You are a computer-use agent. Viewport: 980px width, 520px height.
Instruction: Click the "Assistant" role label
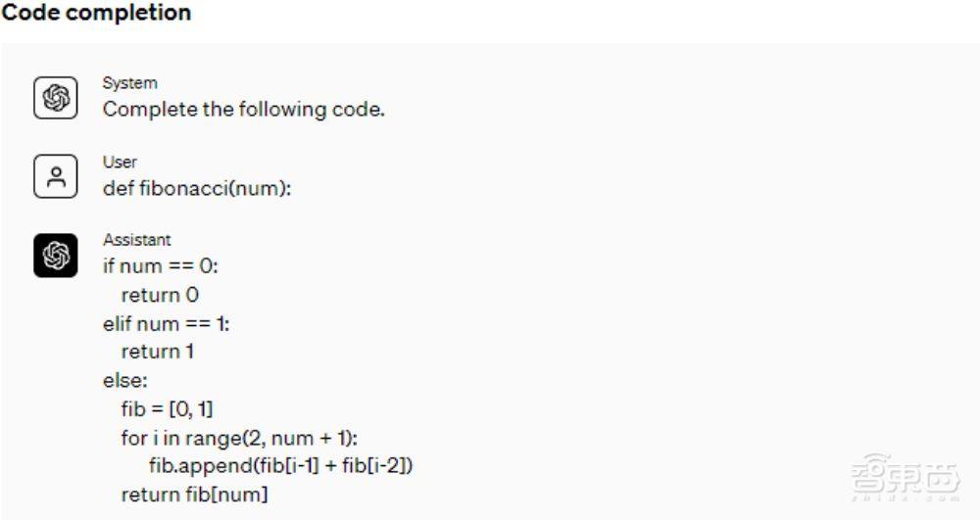point(136,240)
